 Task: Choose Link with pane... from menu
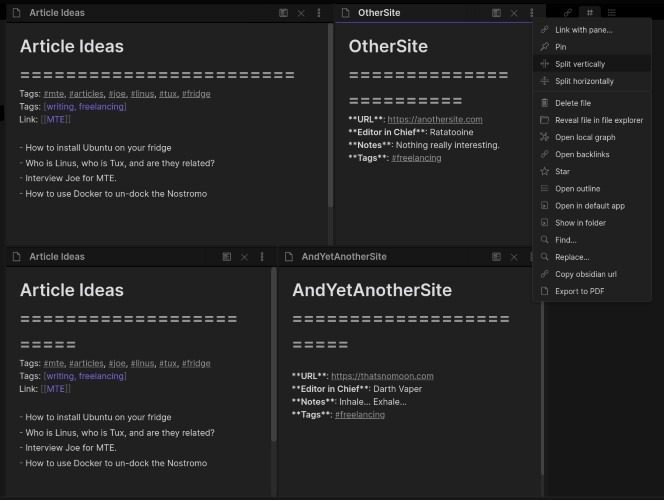(592, 30)
